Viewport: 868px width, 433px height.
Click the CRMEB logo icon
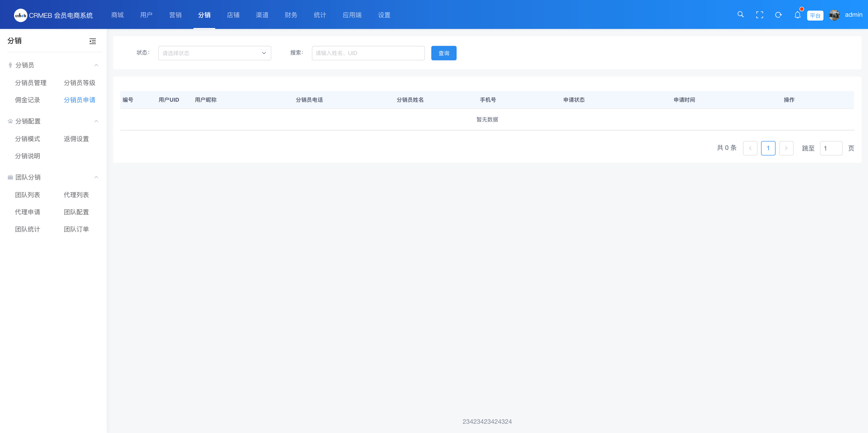(x=21, y=15)
